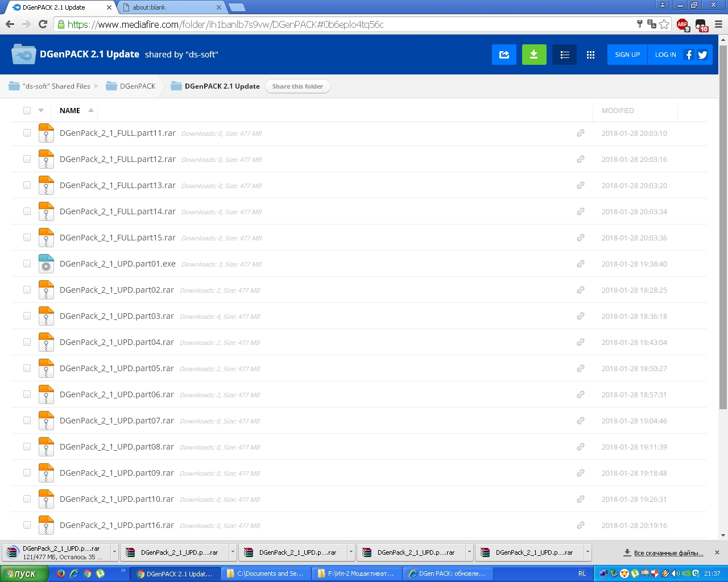Viewport: 728px width, 582px height.
Task: Switch to the about:blank tab
Action: coord(172,7)
